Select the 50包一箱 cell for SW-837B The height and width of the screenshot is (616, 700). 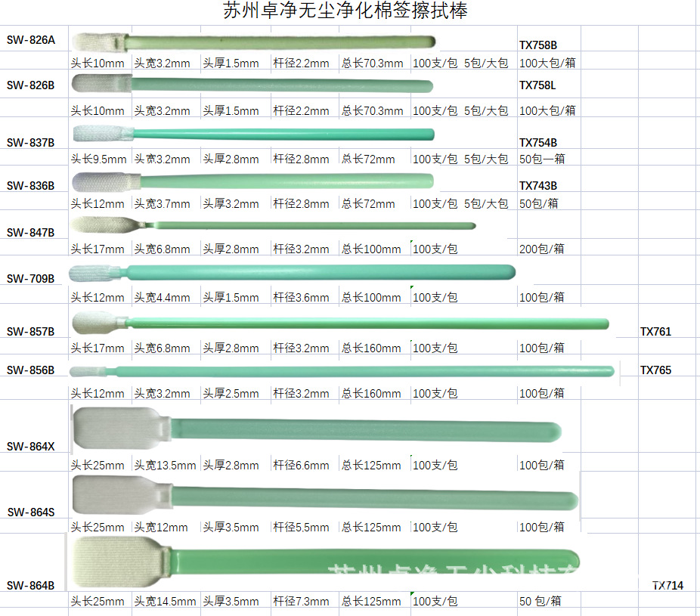[x=537, y=159]
